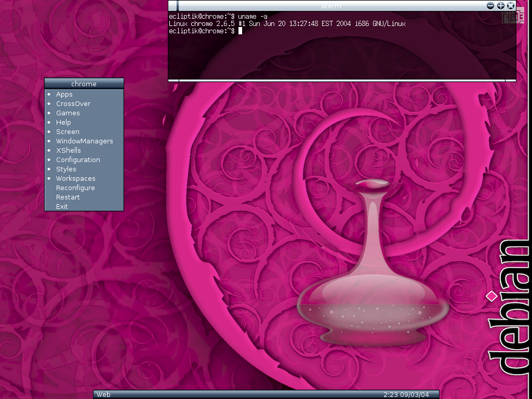Expand the Games submenu
The image size is (532, 399).
coord(68,113)
